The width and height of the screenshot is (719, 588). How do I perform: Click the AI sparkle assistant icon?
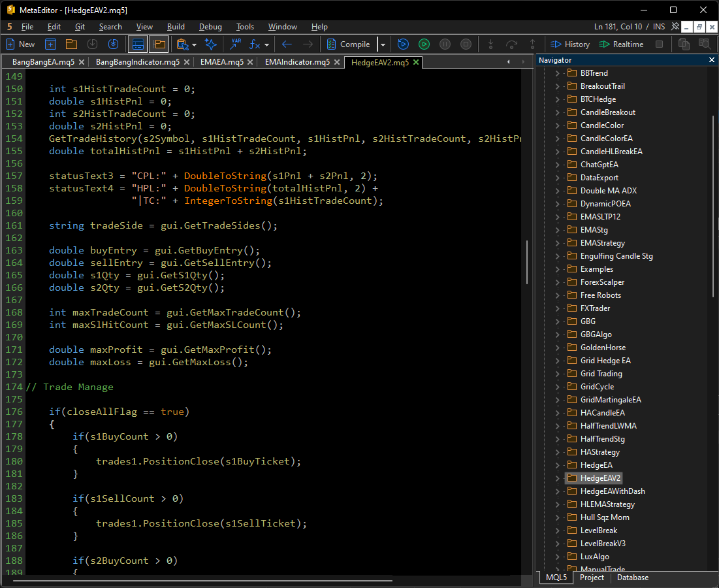[210, 44]
